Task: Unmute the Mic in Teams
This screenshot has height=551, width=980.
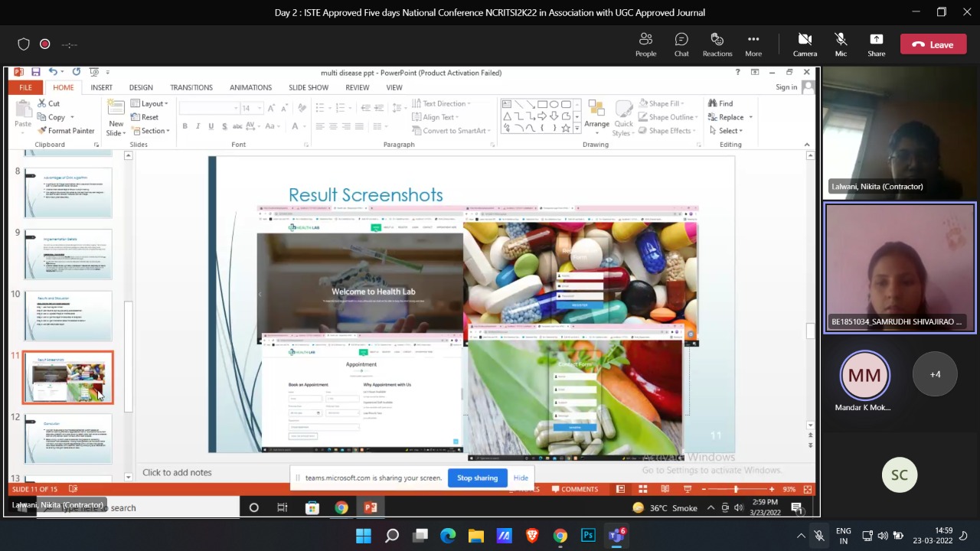Action: coord(841,44)
